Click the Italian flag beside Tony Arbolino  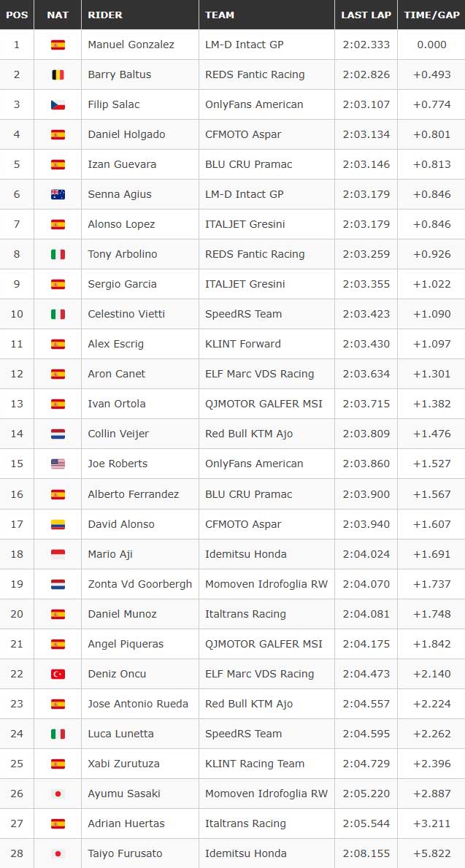tap(58, 254)
